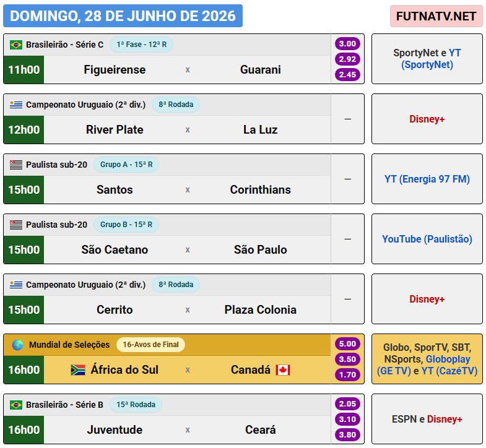Open Disney+ link for Juventude x Ceará
The height and width of the screenshot is (448, 486).
[445, 419]
